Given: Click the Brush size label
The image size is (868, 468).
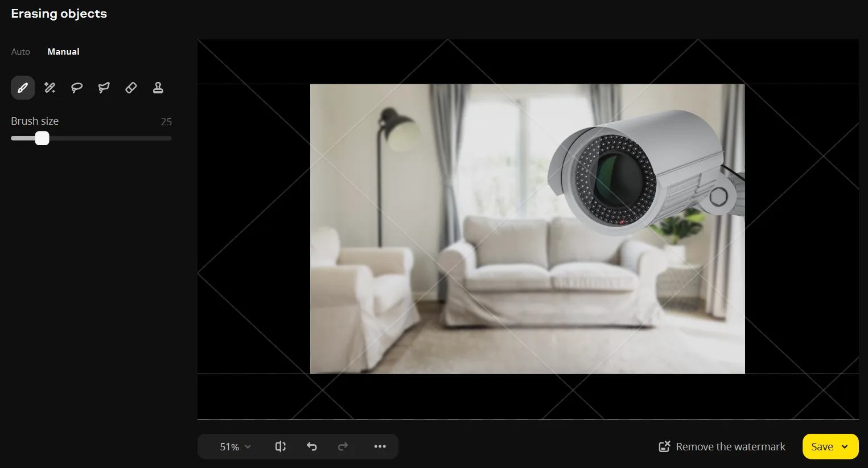Looking at the screenshot, I should (35, 121).
